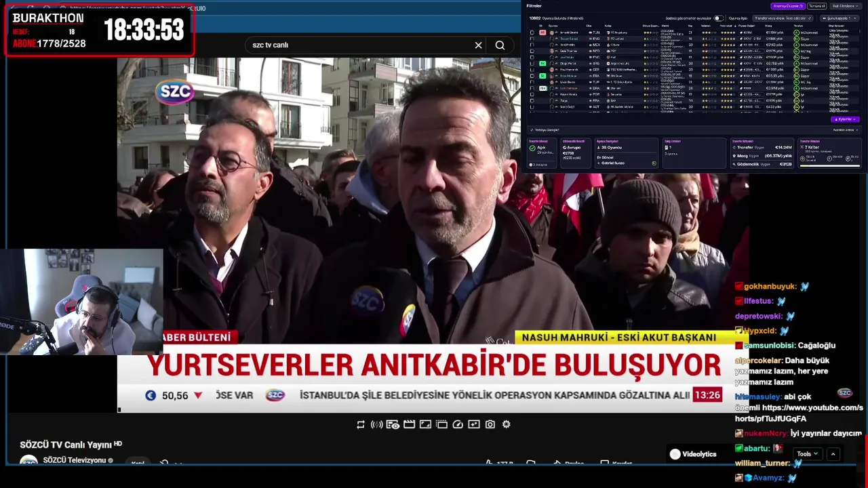Click 'Tabloyu Daralt' to collapse the table
This screenshot has width=868, height=488.
click(x=543, y=129)
